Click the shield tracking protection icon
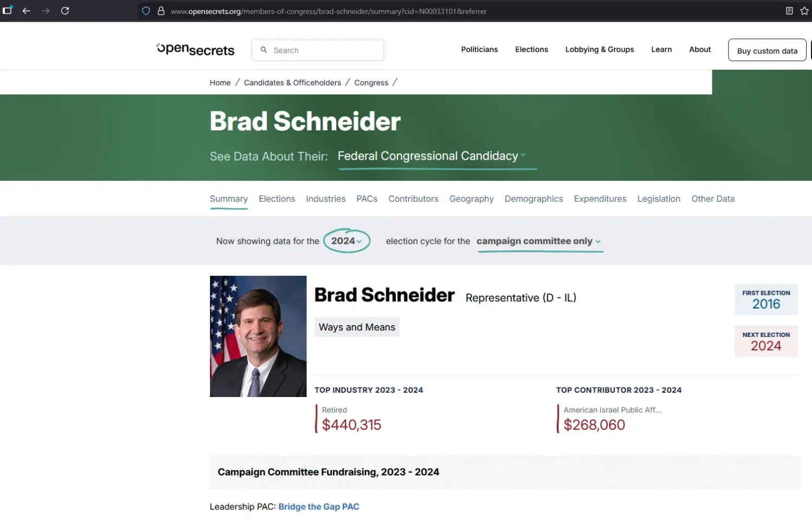812x529 pixels. [x=146, y=11]
